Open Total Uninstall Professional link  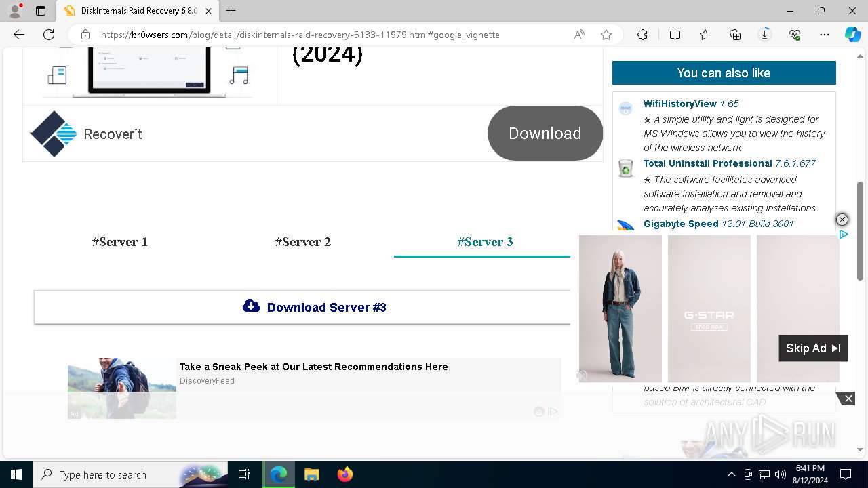(708, 163)
